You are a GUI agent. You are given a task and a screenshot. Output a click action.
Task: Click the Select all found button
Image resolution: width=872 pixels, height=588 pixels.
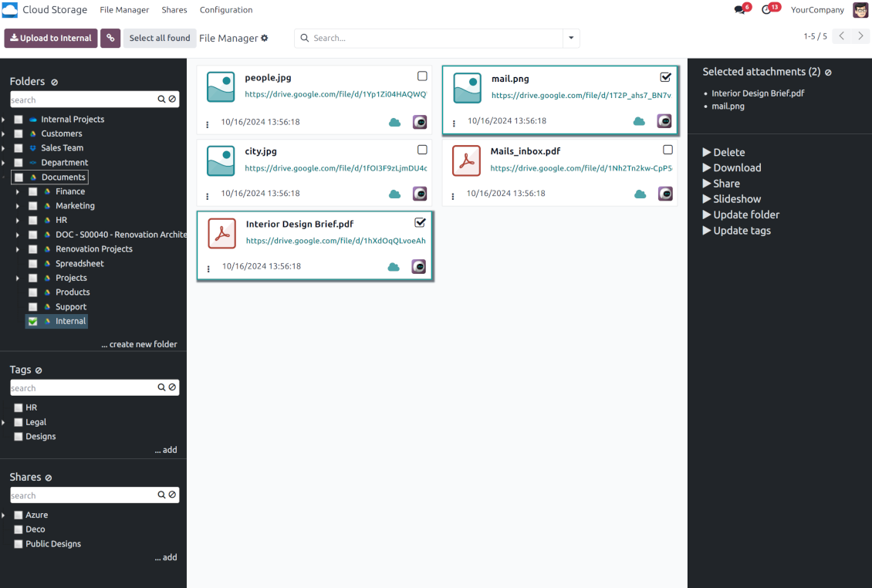[x=160, y=38]
